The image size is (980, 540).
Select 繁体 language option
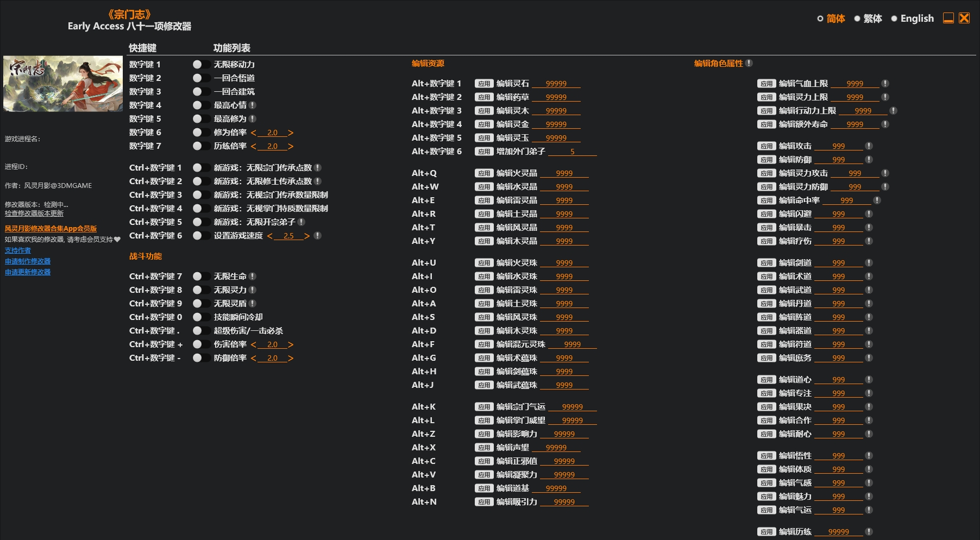[857, 18]
